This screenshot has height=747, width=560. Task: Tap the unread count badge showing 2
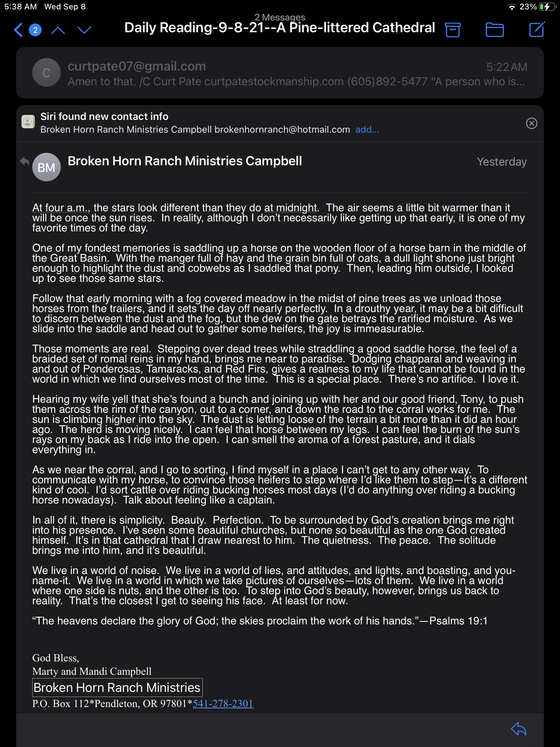(x=35, y=30)
